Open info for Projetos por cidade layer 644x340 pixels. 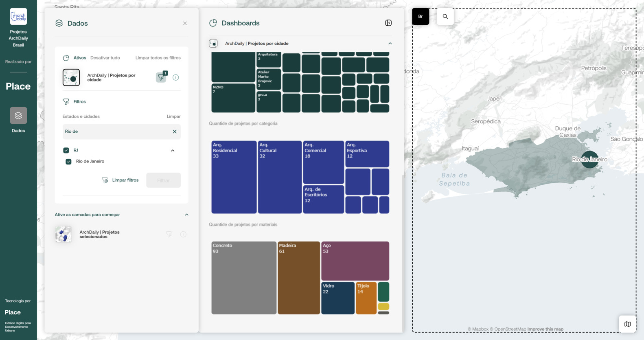pos(176,77)
